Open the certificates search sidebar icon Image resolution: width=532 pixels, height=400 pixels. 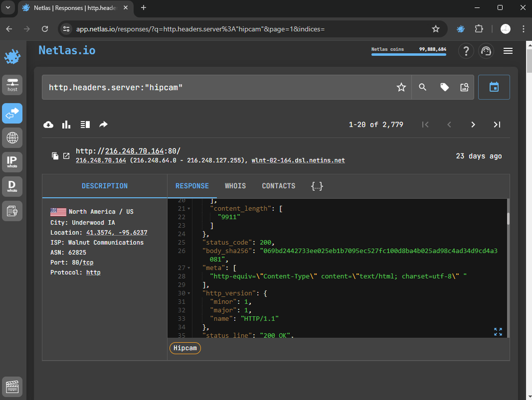(x=12, y=211)
